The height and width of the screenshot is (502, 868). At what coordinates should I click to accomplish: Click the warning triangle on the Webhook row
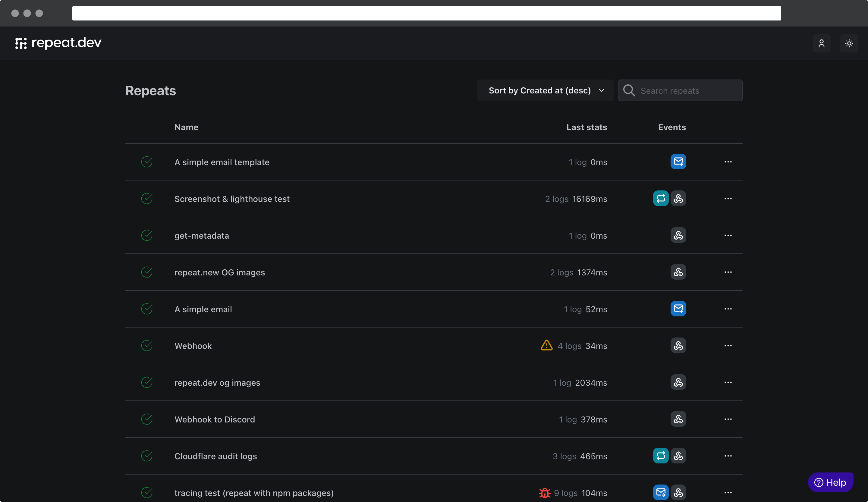tap(546, 345)
